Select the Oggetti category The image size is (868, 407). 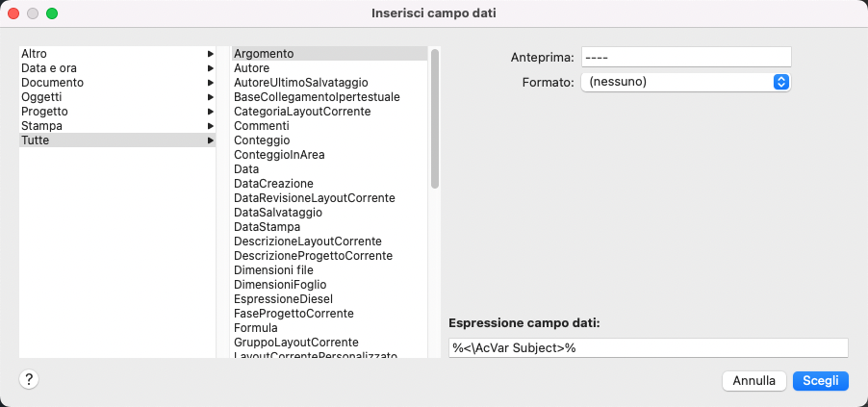pos(42,97)
